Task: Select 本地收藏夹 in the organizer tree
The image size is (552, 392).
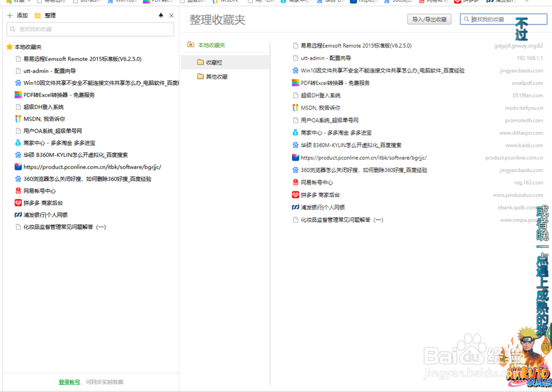Action: [x=211, y=45]
